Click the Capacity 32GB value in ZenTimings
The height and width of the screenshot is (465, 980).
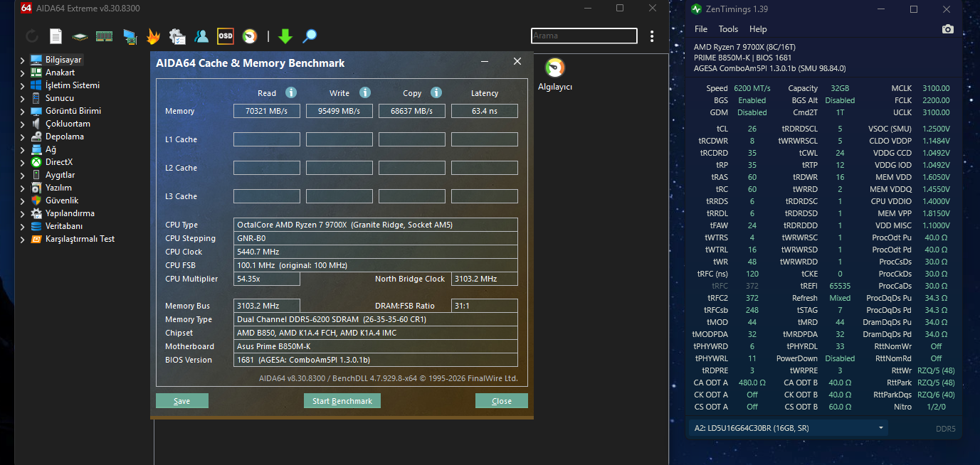[x=840, y=88]
